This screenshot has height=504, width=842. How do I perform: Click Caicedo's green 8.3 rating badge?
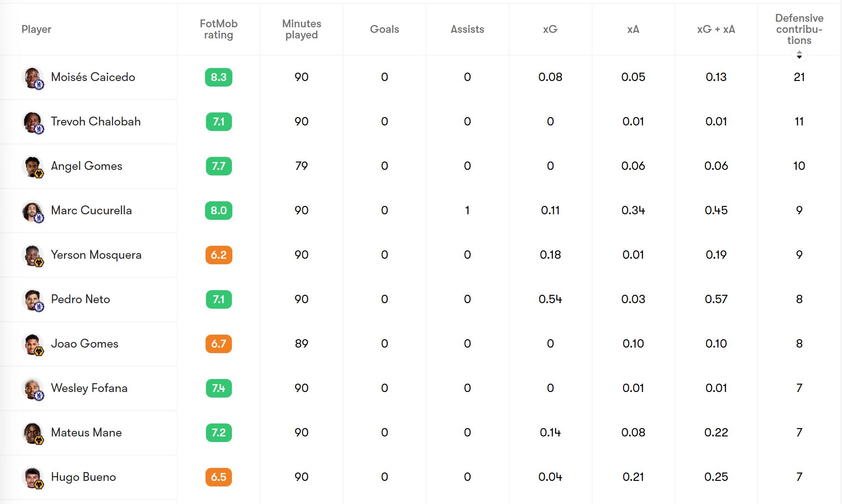(x=218, y=77)
